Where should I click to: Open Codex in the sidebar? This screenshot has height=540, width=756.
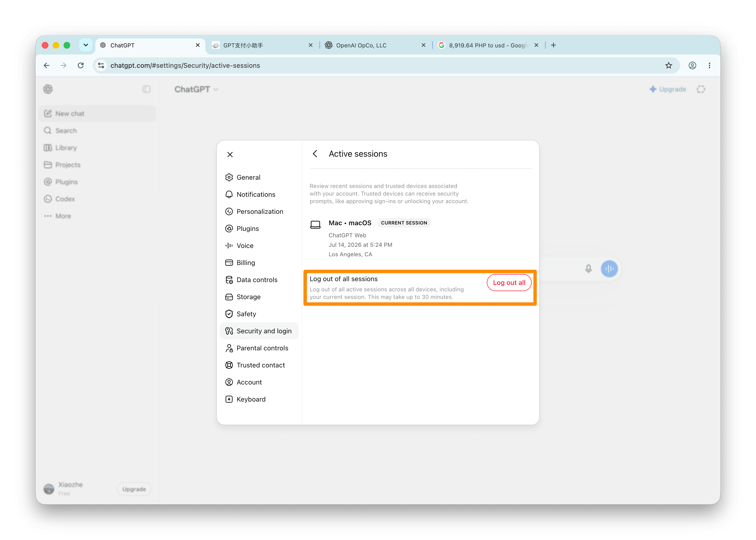coord(97,199)
